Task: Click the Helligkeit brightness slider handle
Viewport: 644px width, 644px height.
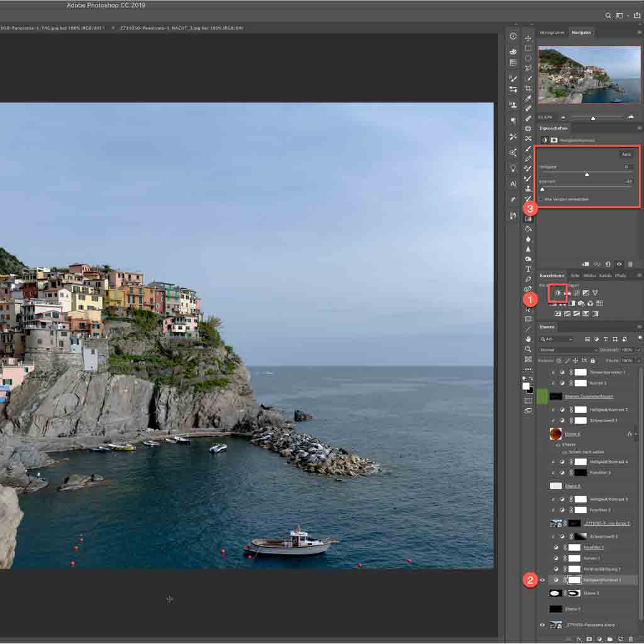Action: click(x=587, y=175)
